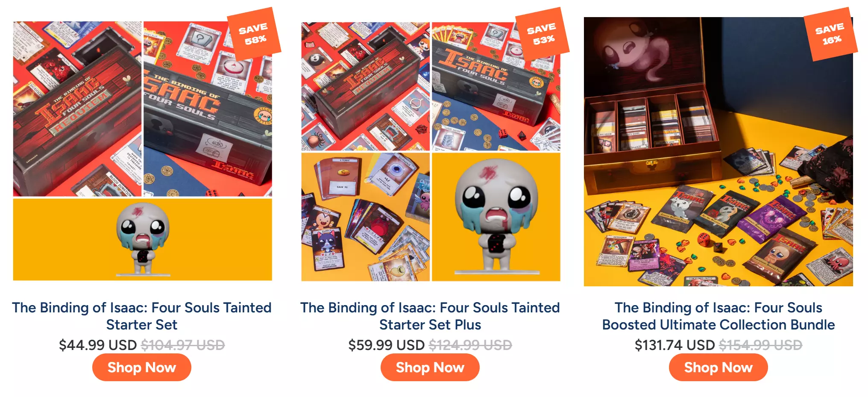This screenshot has height=397, width=868.
Task: Select the Isaac figurine image in Starter Set
Action: (x=143, y=239)
